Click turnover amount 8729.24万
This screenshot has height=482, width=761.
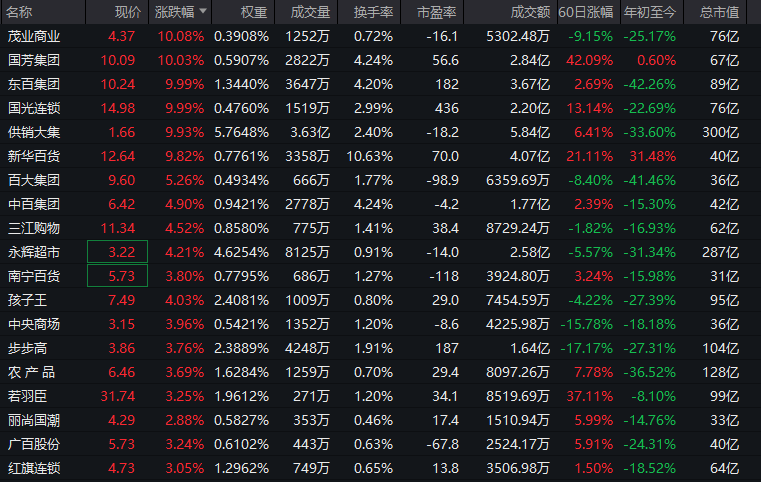[x=518, y=228]
